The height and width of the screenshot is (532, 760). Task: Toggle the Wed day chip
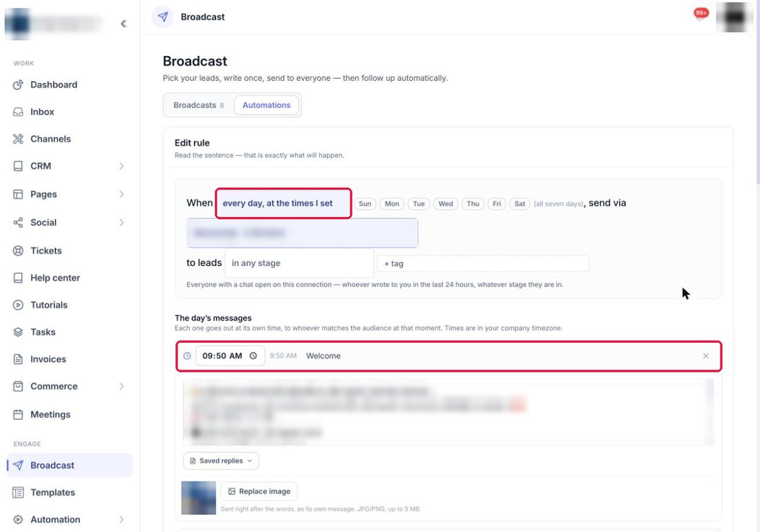coord(446,204)
